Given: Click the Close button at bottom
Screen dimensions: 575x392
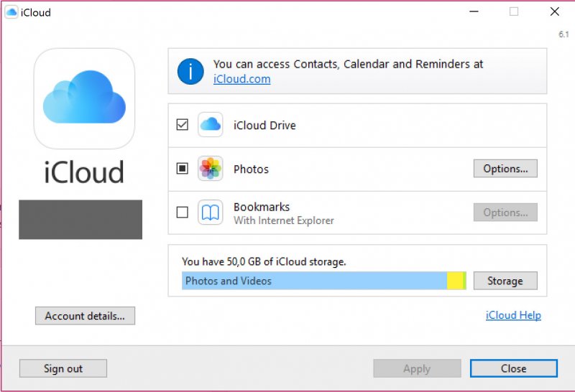Looking at the screenshot, I should tap(514, 368).
